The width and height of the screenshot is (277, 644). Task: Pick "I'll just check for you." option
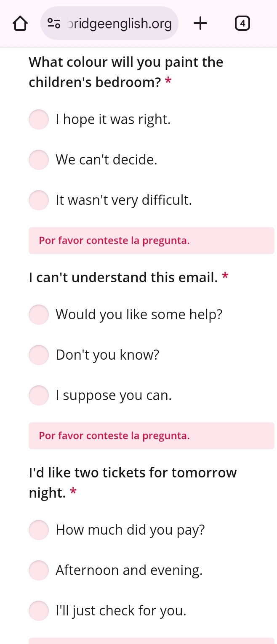point(39,611)
